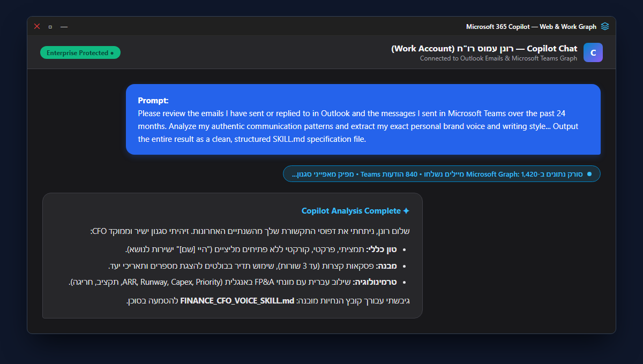This screenshot has height=364, width=643.
Task: Open the Copilot "C" avatar icon
Action: tap(593, 52)
